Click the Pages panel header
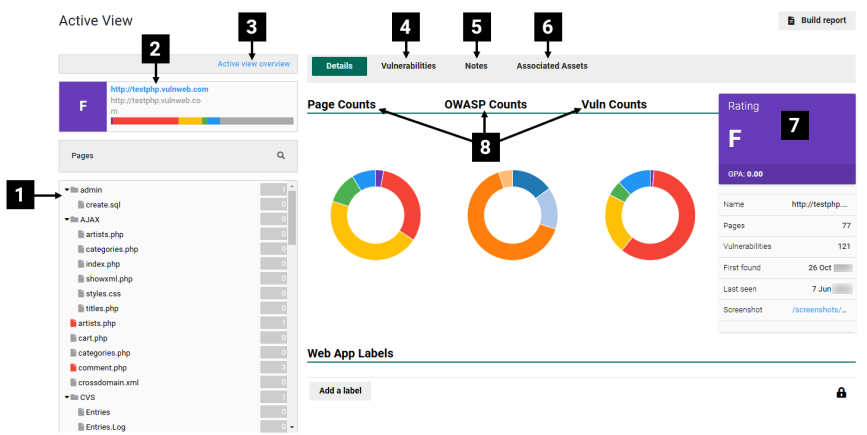 point(178,156)
